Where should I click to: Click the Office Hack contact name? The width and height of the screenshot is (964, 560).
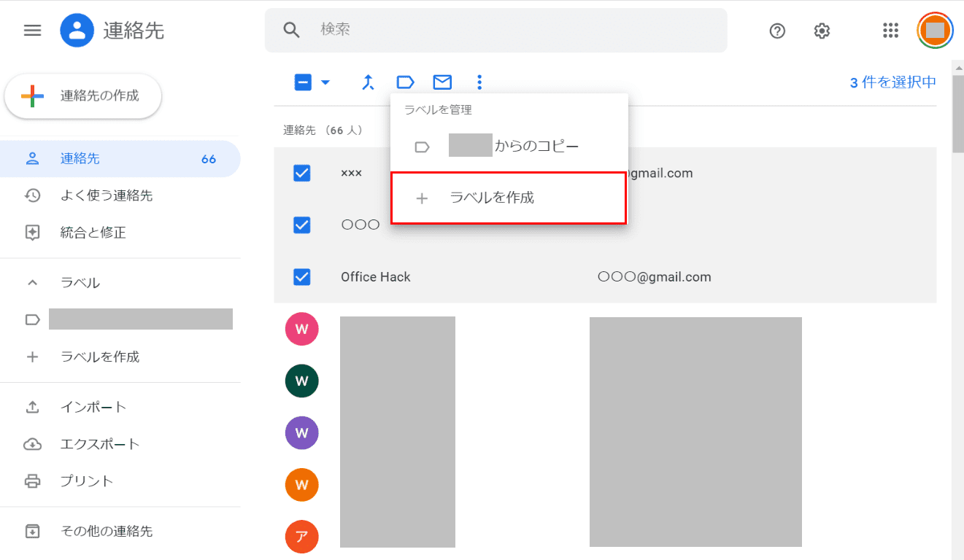point(376,277)
